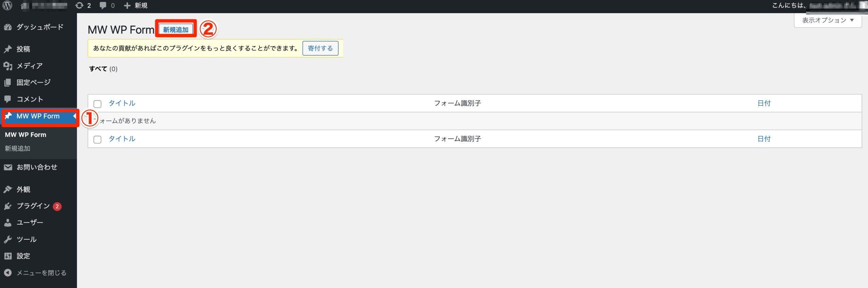Open 新規追加 submenu entry in the sidebar
868x288 pixels.
coord(17,149)
